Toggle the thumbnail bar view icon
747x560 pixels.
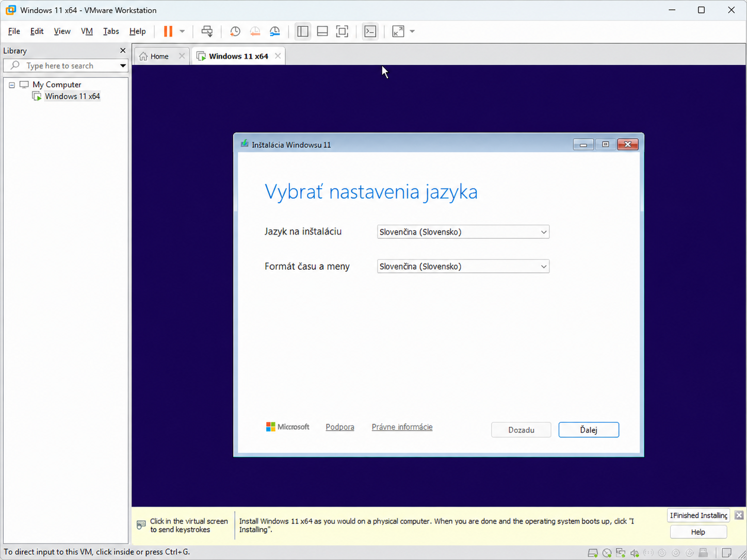pyautogui.click(x=322, y=31)
